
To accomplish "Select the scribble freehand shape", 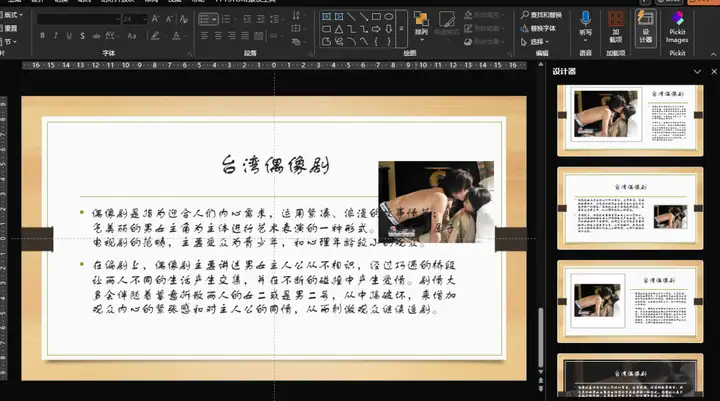I will click(339, 42).
